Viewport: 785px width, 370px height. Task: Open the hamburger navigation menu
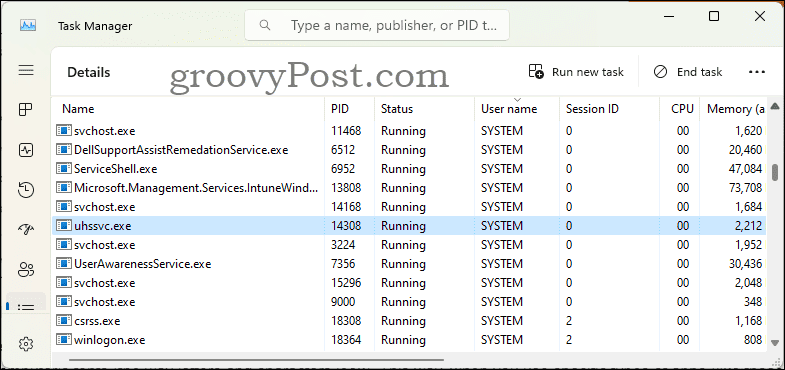(x=26, y=70)
